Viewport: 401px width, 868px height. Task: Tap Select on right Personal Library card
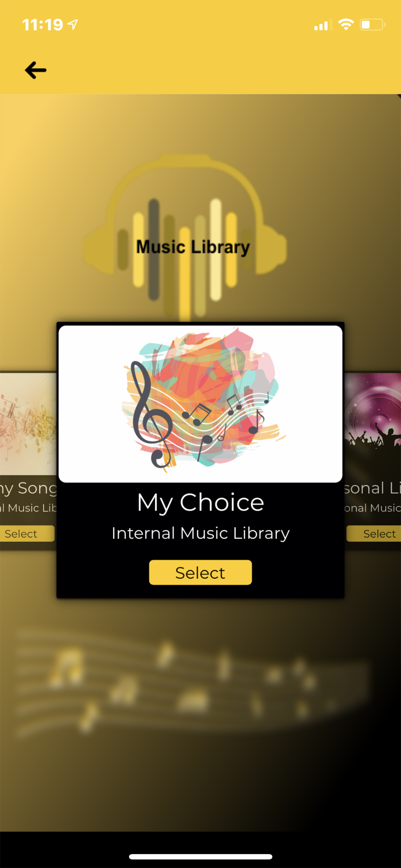click(x=374, y=533)
